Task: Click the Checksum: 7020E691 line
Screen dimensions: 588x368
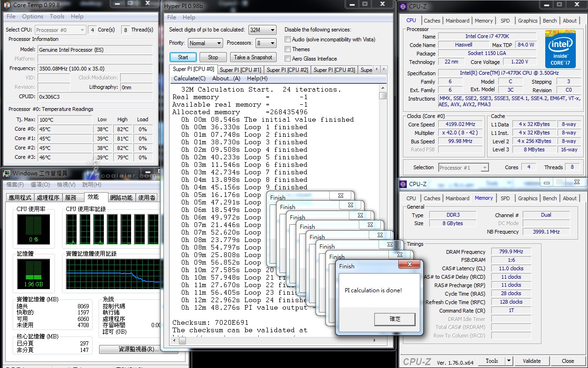Action: click(210, 323)
